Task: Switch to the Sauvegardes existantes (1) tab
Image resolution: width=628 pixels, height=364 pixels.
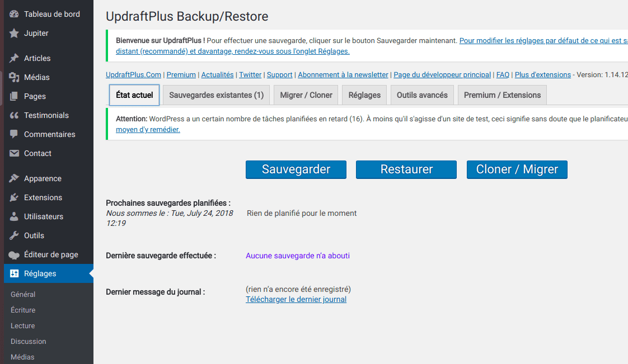Action: tap(216, 95)
